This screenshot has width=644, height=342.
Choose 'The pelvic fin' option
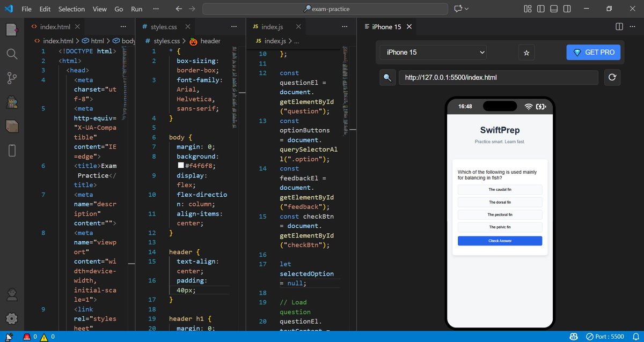coord(500,227)
